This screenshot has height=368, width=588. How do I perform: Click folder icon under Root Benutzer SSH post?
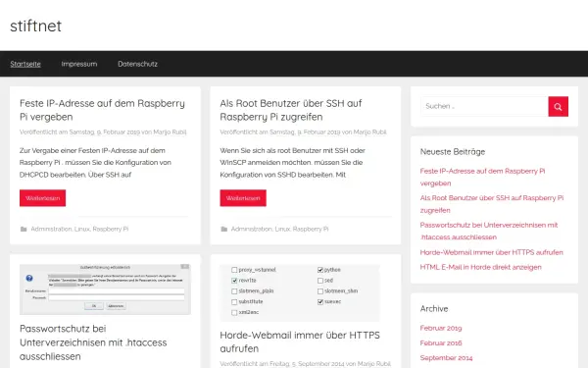coord(223,229)
